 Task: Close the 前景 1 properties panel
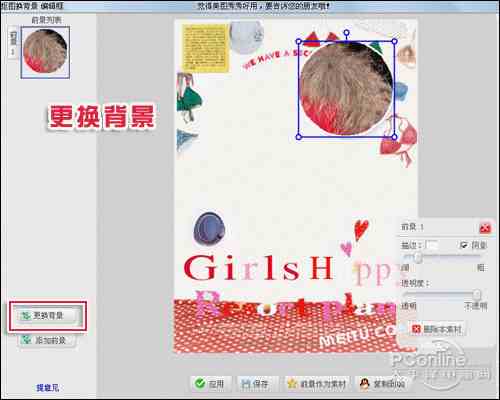pyautogui.click(x=485, y=228)
